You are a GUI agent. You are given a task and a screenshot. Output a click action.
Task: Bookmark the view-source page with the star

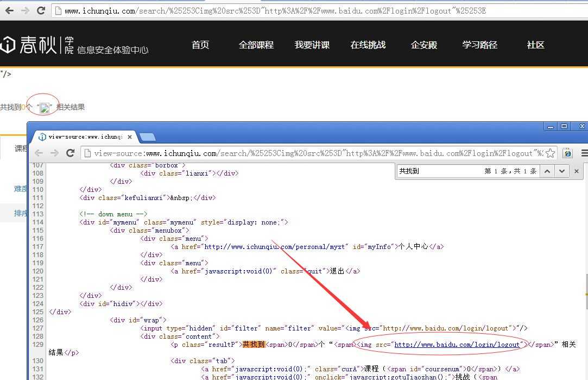[x=550, y=153]
